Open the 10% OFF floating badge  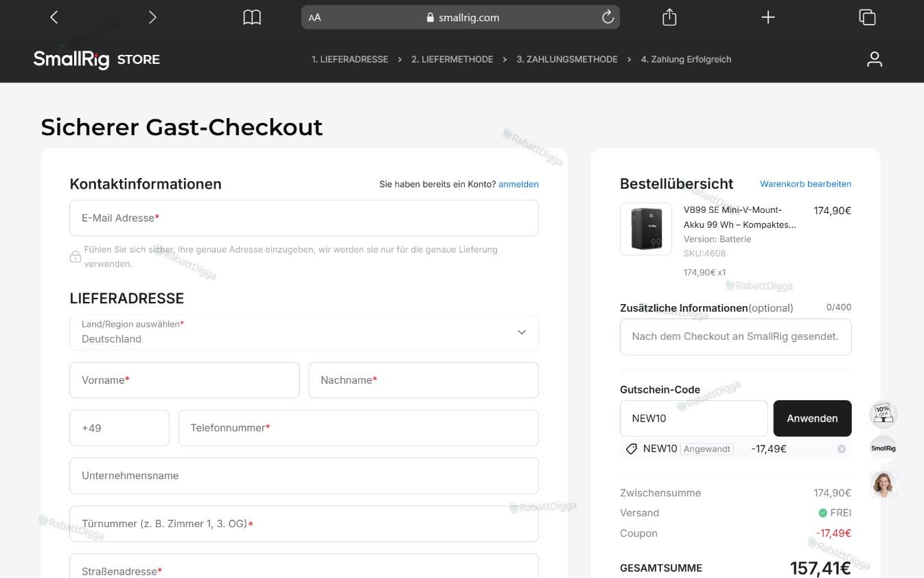tap(883, 414)
